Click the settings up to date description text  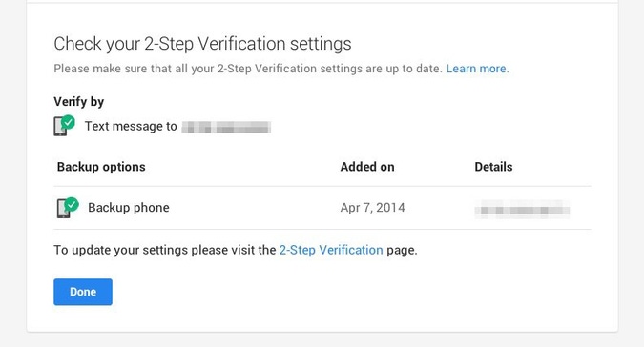pos(248,69)
